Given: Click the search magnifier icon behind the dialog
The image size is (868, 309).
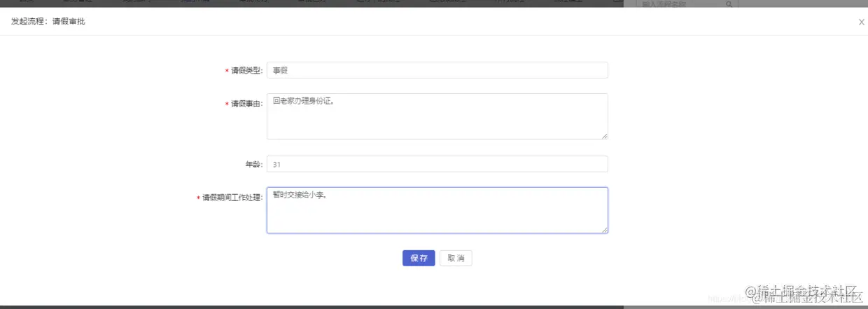Looking at the screenshot, I should pos(729,4).
